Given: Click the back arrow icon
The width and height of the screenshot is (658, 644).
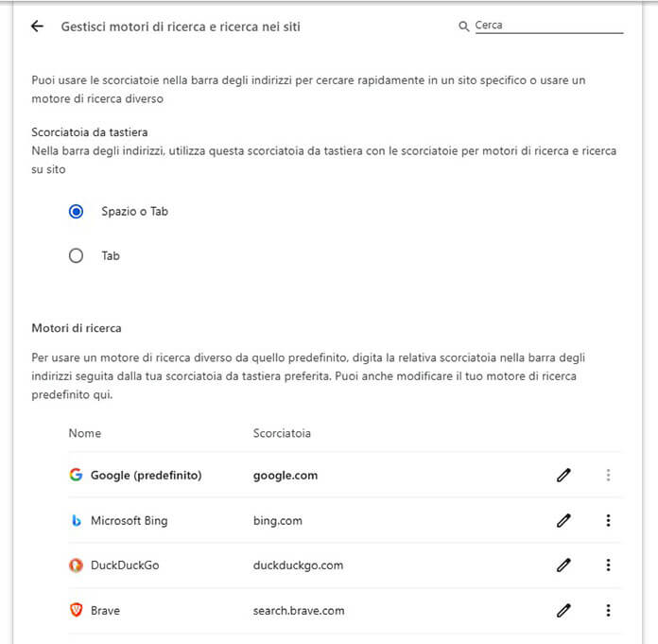Looking at the screenshot, I should (38, 26).
